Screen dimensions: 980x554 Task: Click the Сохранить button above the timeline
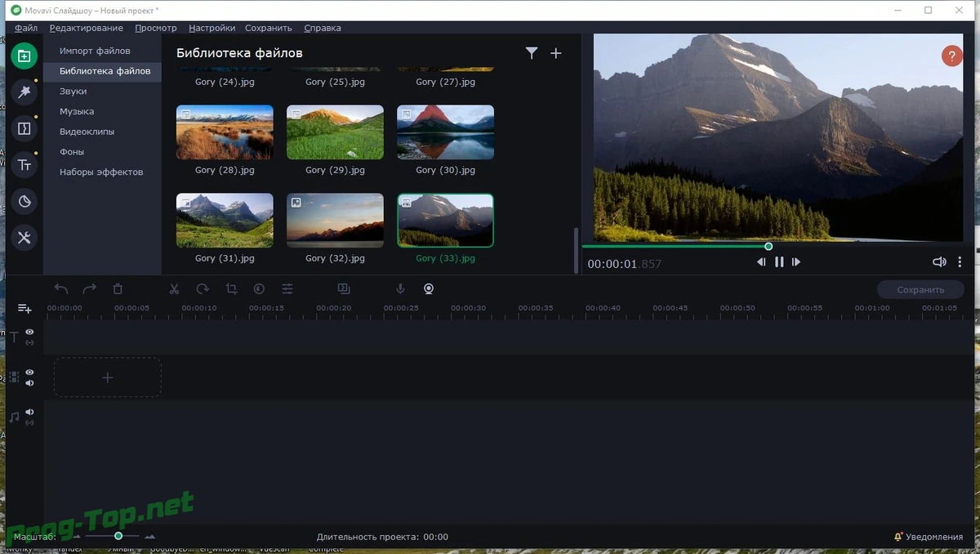tap(920, 289)
